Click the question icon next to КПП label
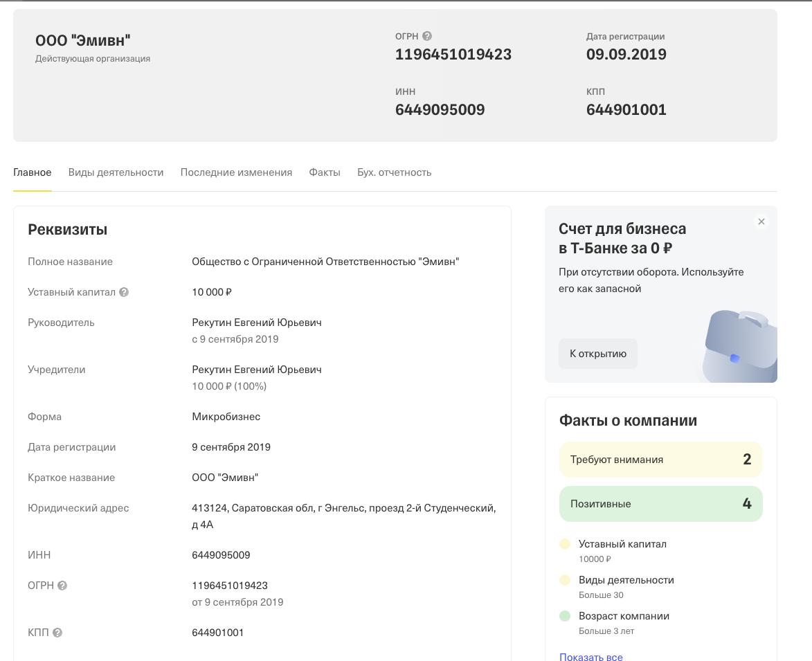 (x=57, y=633)
